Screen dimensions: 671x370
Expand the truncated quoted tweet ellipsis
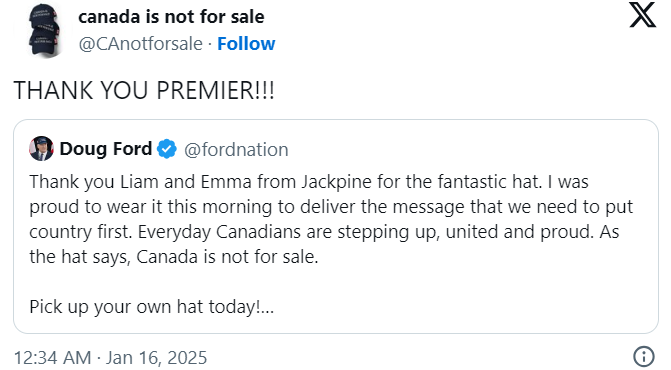[267, 307]
